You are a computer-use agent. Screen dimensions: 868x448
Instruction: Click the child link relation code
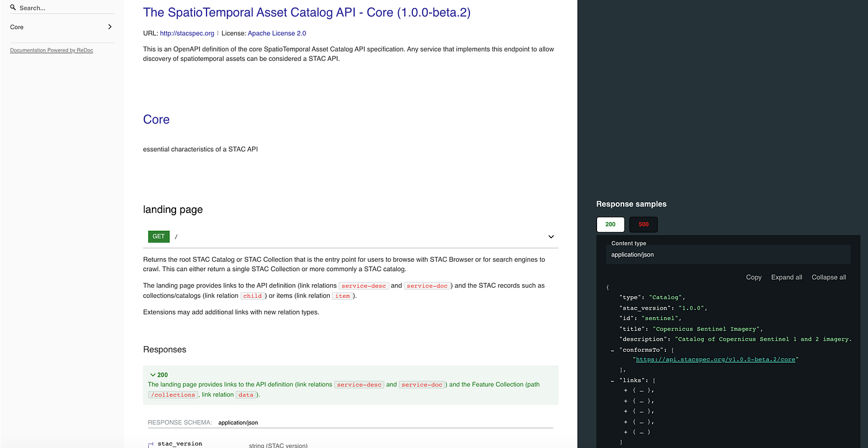pos(252,296)
